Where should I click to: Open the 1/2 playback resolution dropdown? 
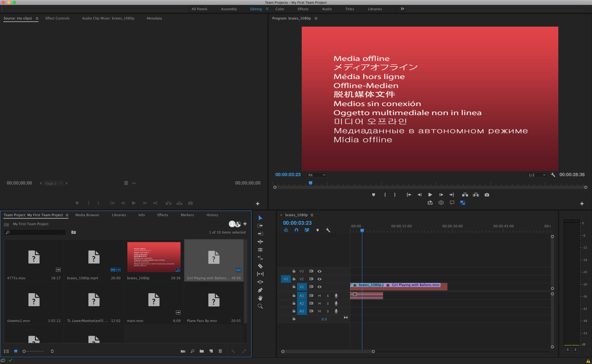point(537,175)
